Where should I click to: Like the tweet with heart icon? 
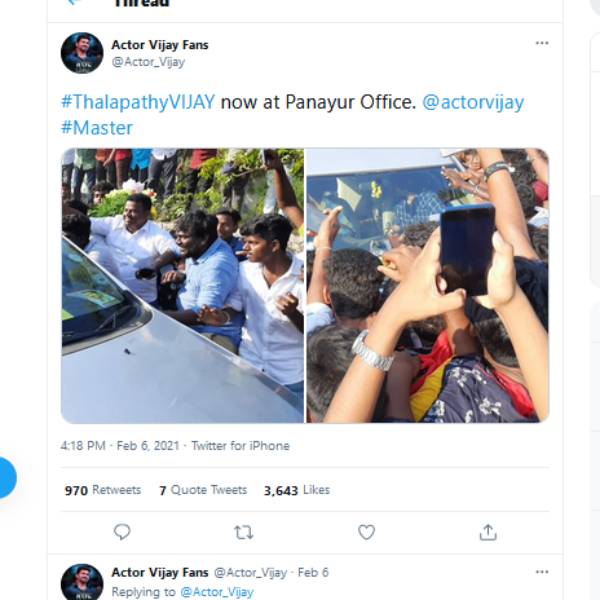click(366, 532)
